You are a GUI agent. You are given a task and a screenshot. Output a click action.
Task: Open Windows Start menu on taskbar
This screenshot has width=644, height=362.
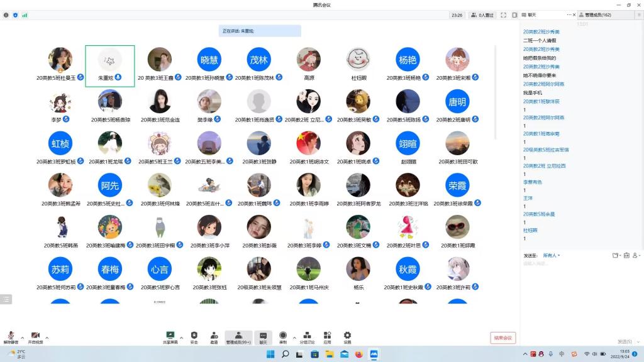(270, 354)
